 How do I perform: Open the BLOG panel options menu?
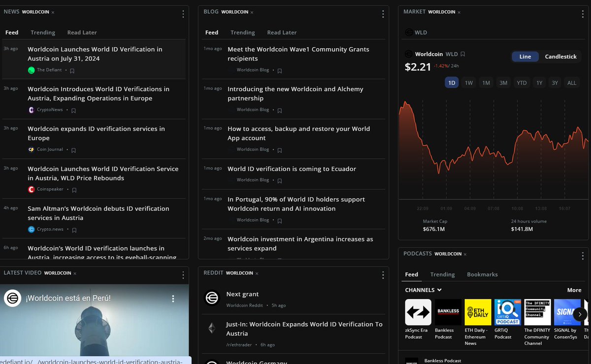pyautogui.click(x=383, y=14)
